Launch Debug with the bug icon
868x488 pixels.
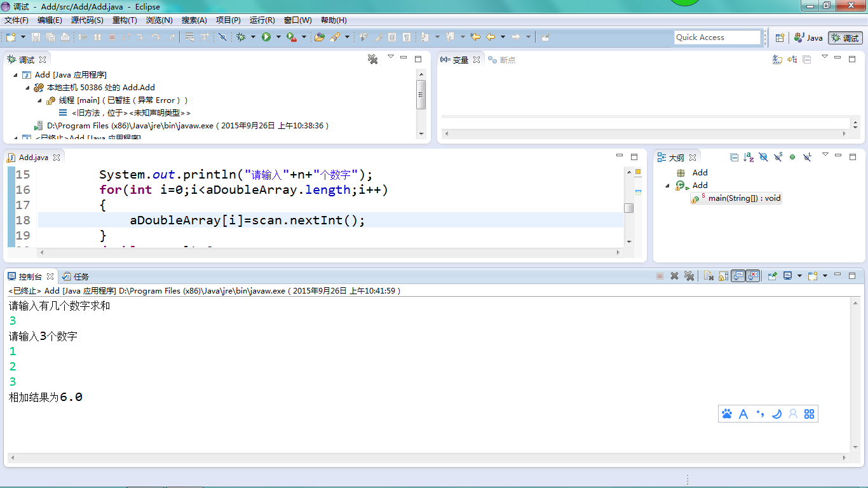pyautogui.click(x=241, y=37)
